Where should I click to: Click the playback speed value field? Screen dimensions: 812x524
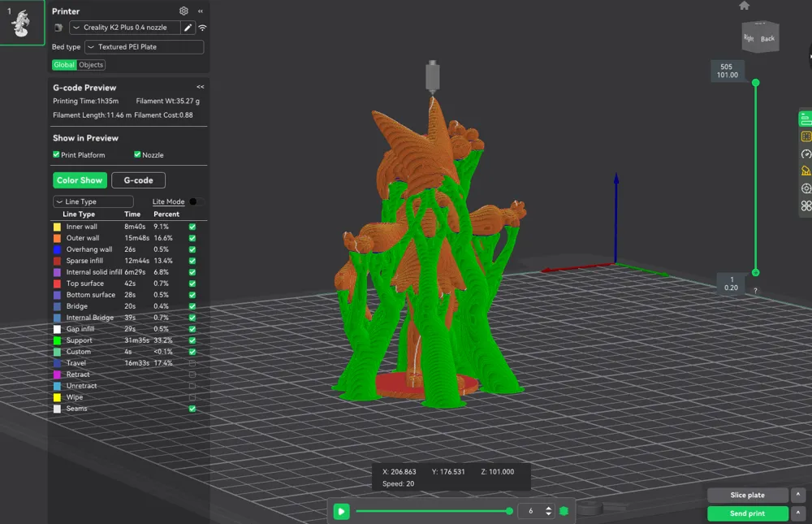point(531,511)
